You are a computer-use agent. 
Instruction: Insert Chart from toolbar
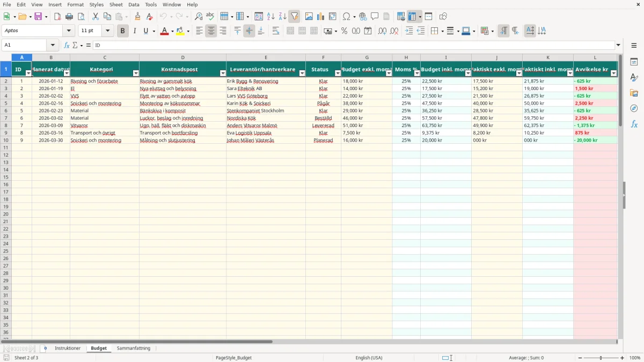point(321,17)
